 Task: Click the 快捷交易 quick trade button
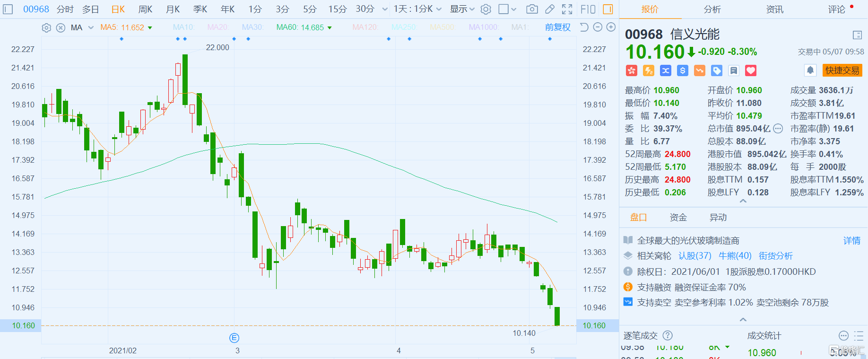(x=842, y=70)
